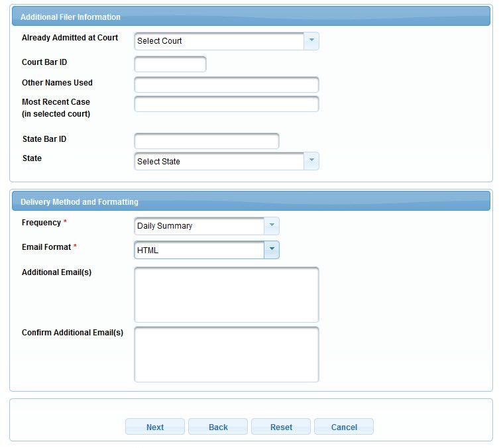Click the Delivery Method and Formatting header

coord(80,201)
